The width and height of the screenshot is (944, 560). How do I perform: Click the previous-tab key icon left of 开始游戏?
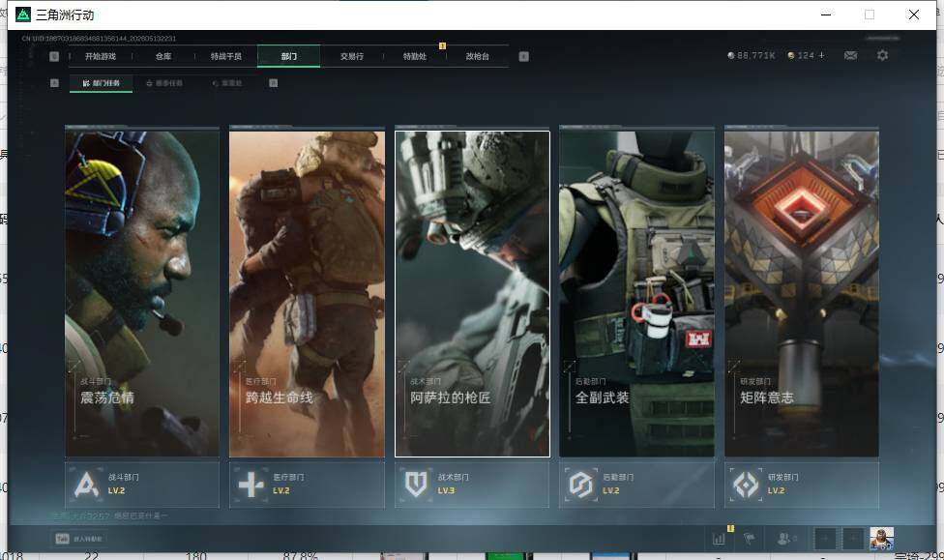tap(54, 56)
